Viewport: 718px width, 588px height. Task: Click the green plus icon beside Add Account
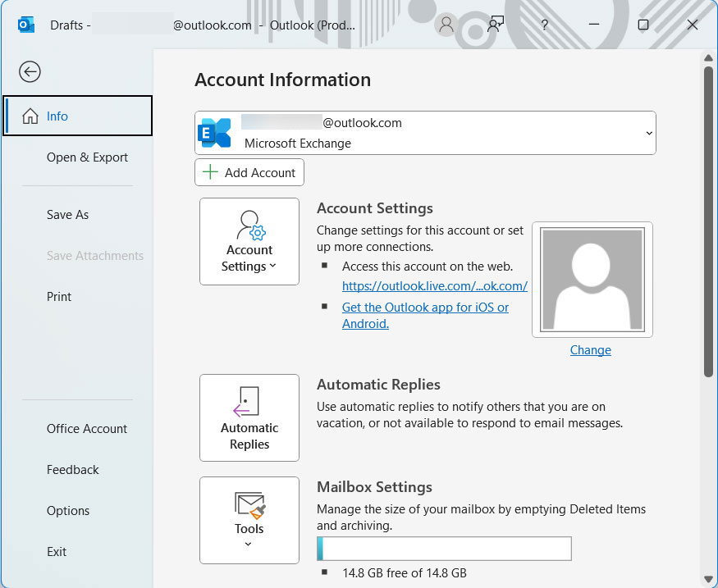click(210, 172)
